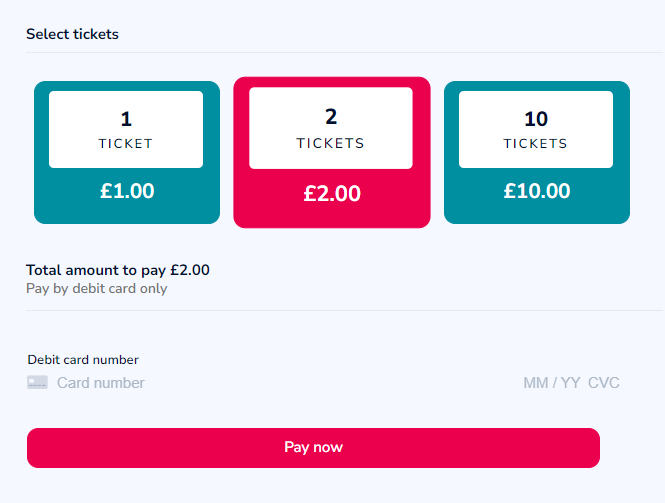Click the £1.00 price on the teal card
Image resolution: width=665 pixels, height=503 pixels.
point(127,191)
